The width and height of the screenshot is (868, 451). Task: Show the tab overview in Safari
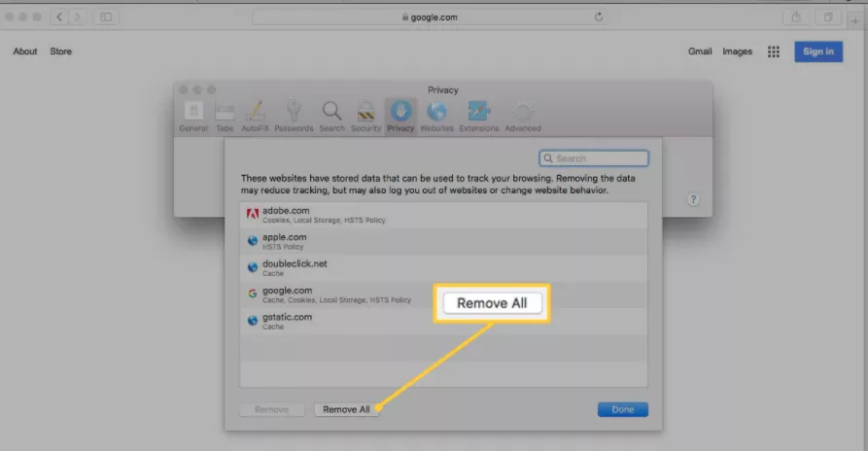[x=827, y=17]
